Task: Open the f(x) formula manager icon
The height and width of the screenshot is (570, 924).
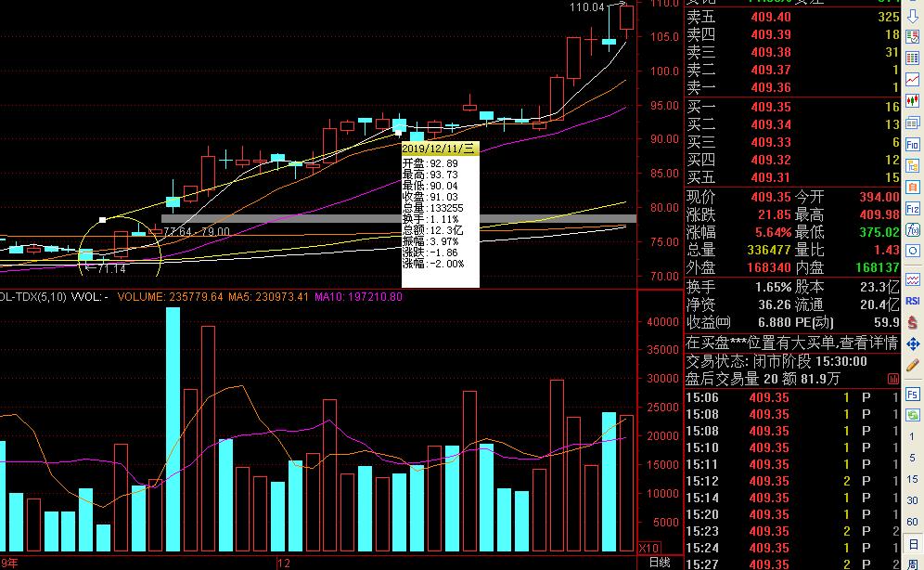Action: (912, 229)
